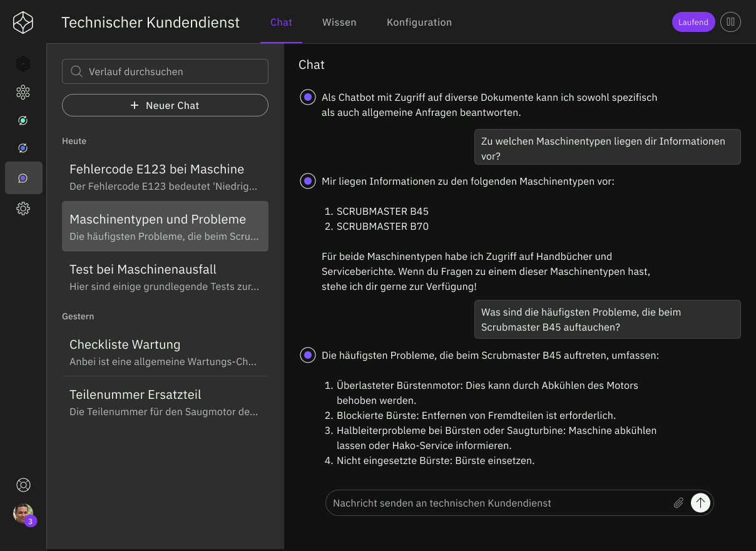This screenshot has height=551, width=756.
Task: Open the purple chat bubble sidebar icon
Action: click(23, 178)
